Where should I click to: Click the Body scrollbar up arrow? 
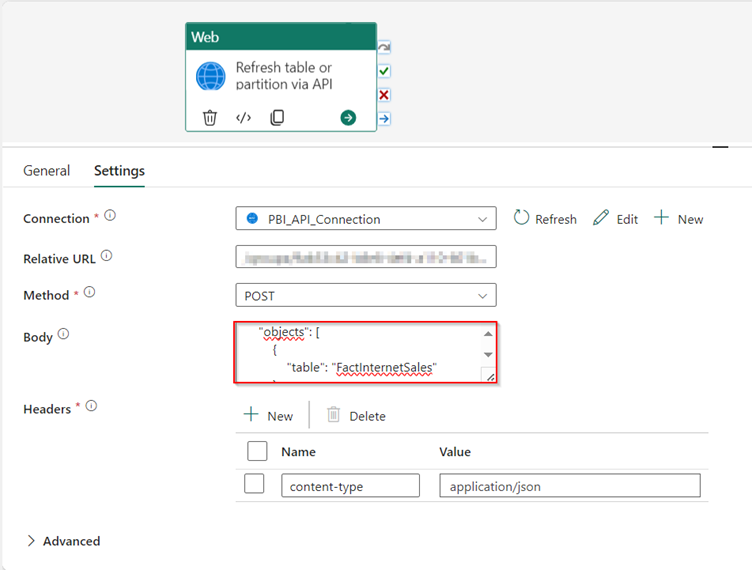(x=488, y=334)
